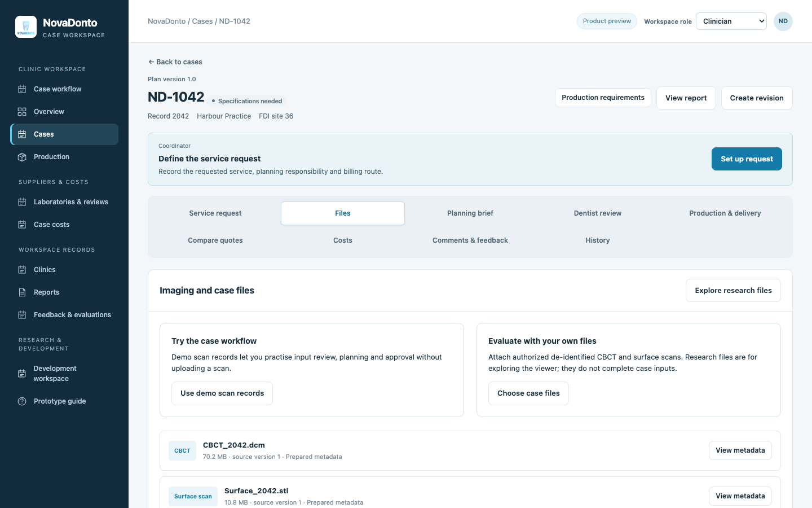Image resolution: width=812 pixels, height=508 pixels.
Task: Follow the Back to cases link
Action: coord(175,62)
